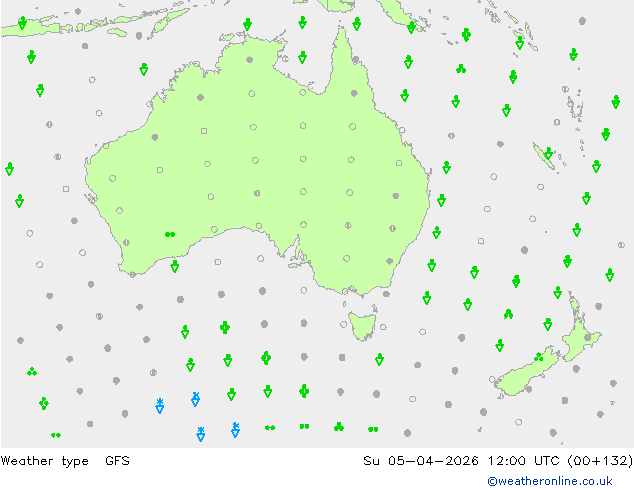634x490 pixels.
Task: Click the green shower symbol on New Caledonia
Action: pyautogui.click(x=548, y=154)
